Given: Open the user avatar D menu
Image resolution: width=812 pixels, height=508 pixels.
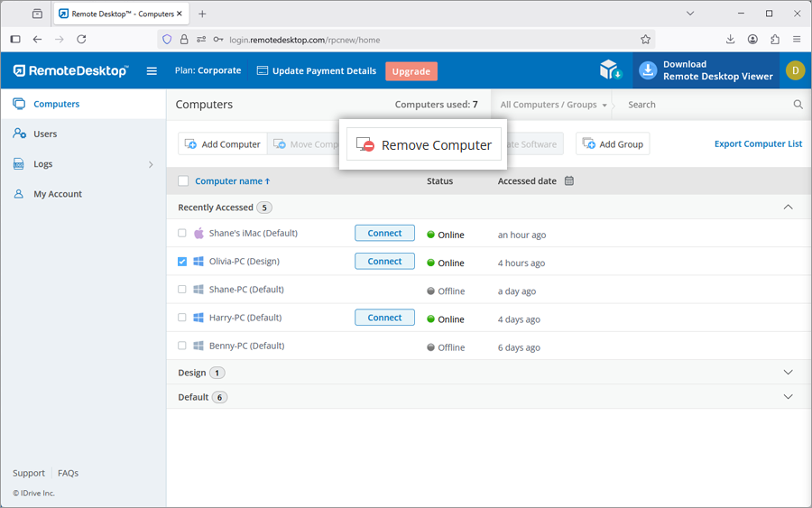Looking at the screenshot, I should [x=795, y=70].
